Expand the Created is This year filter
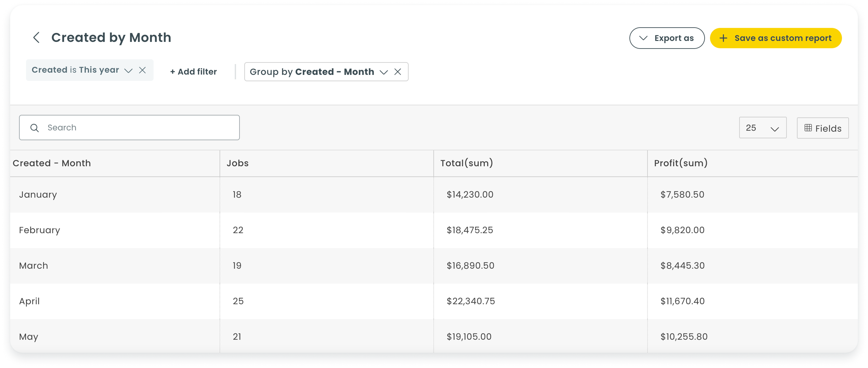The height and width of the screenshot is (368, 868). 128,70
